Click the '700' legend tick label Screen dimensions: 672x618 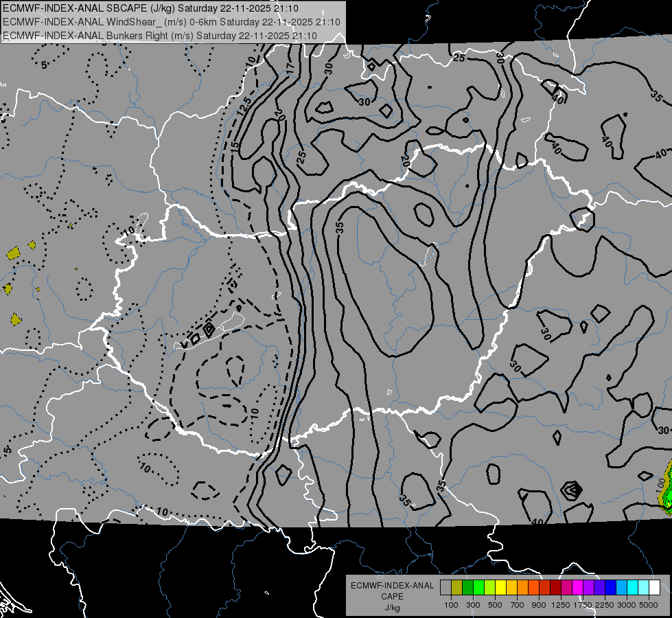coord(518,605)
